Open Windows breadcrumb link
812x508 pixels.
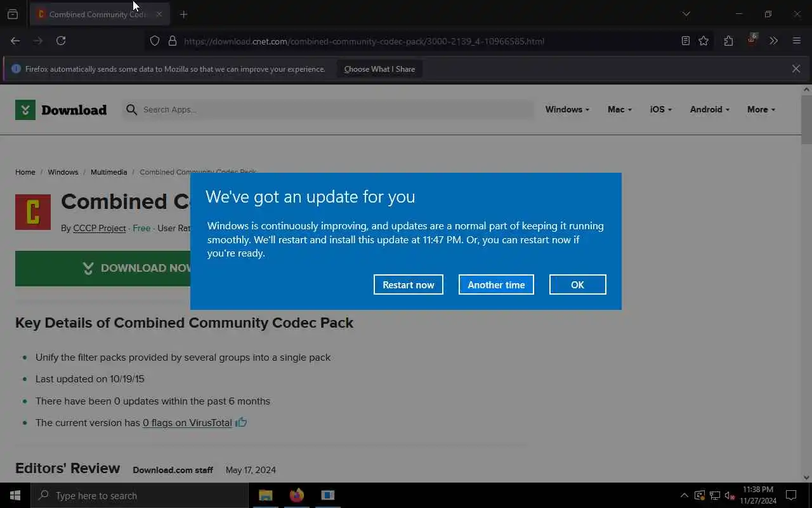[x=63, y=172]
